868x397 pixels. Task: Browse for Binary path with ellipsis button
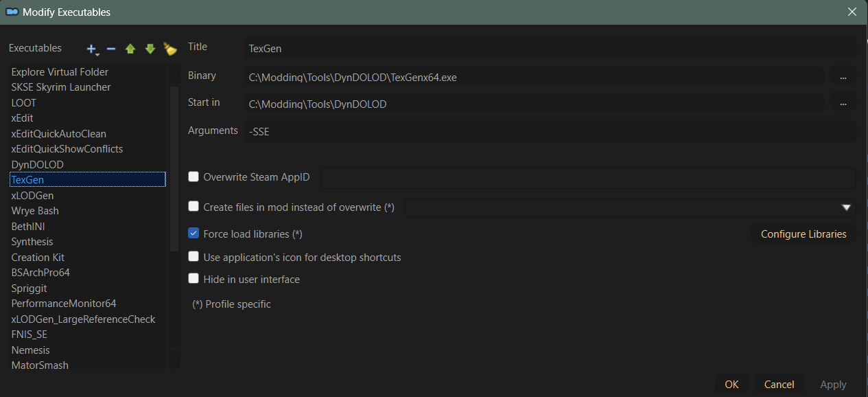(x=843, y=77)
